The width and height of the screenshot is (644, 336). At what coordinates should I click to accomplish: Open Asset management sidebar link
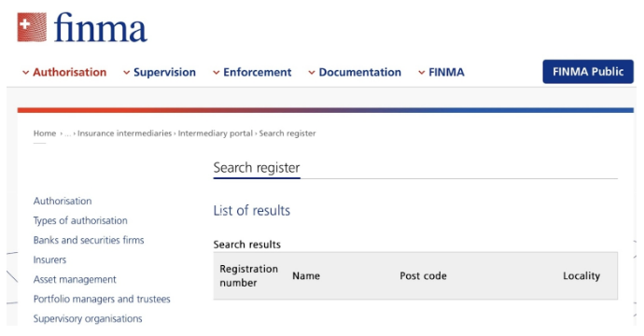pos(75,279)
